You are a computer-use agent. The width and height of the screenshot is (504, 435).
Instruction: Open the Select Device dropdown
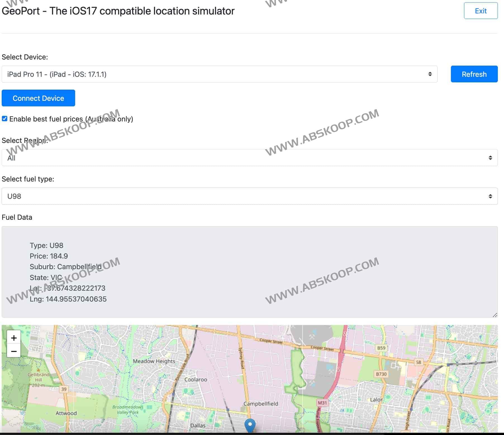pos(218,74)
